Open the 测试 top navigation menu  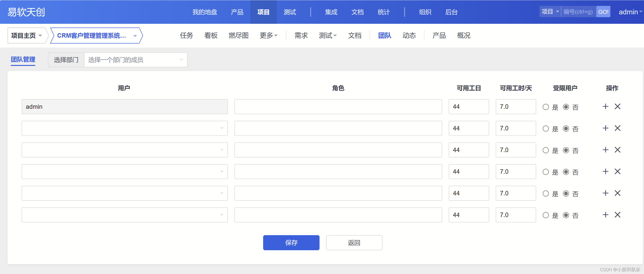(x=289, y=12)
